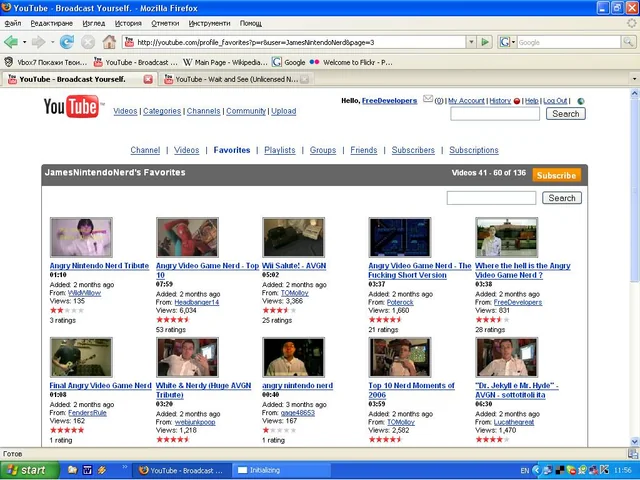Click the Windows Start button
The image size is (640, 480).
28,470
